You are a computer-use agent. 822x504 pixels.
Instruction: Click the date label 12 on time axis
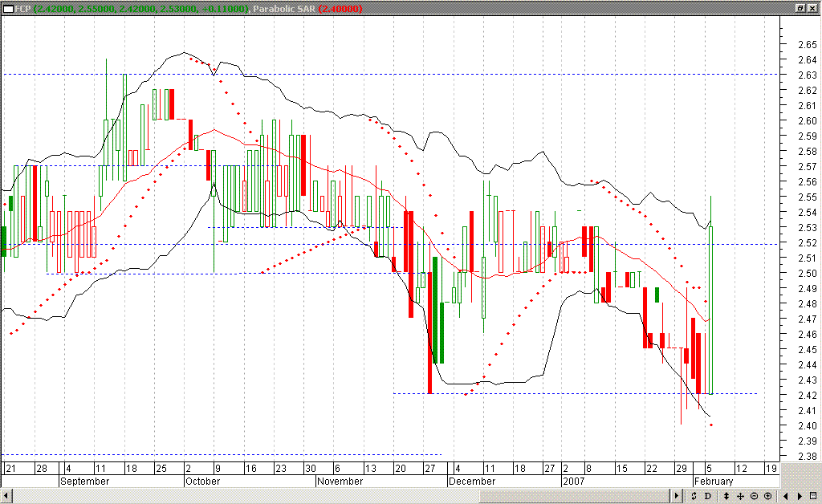[x=741, y=469]
